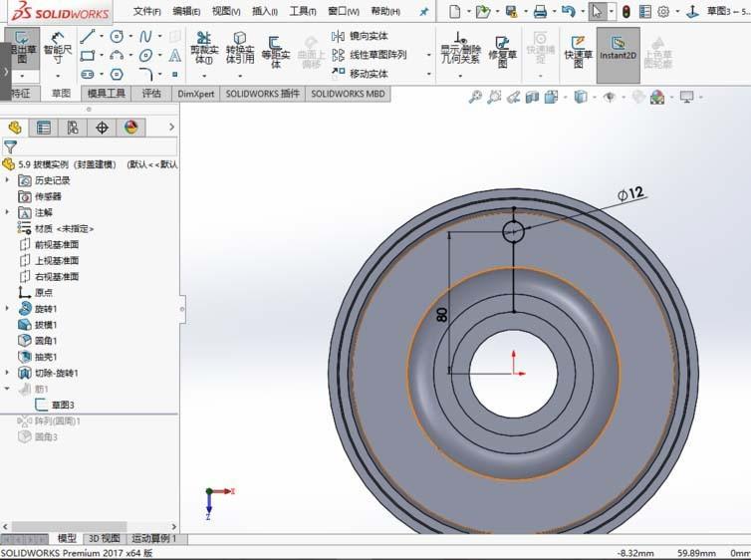Viewport: 751px width, 560px height.
Task: Open the PropertyManager tab
Action: 44,128
